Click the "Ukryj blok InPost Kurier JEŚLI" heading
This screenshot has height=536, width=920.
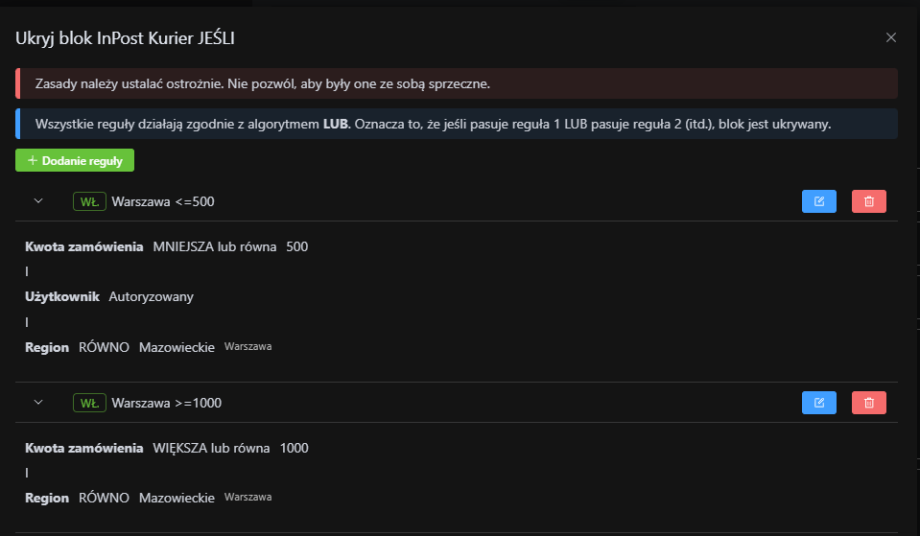click(125, 38)
